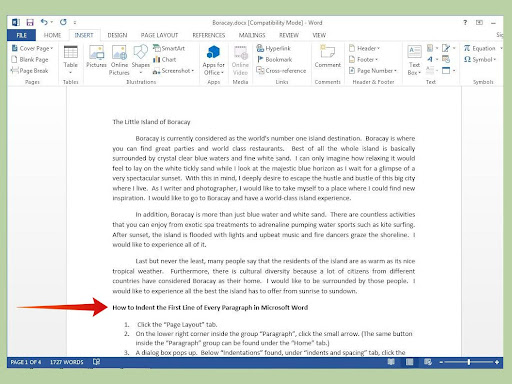The image size is (512, 384).
Task: Click the list item Click the "Page Layout" tab
Action: click(177, 324)
